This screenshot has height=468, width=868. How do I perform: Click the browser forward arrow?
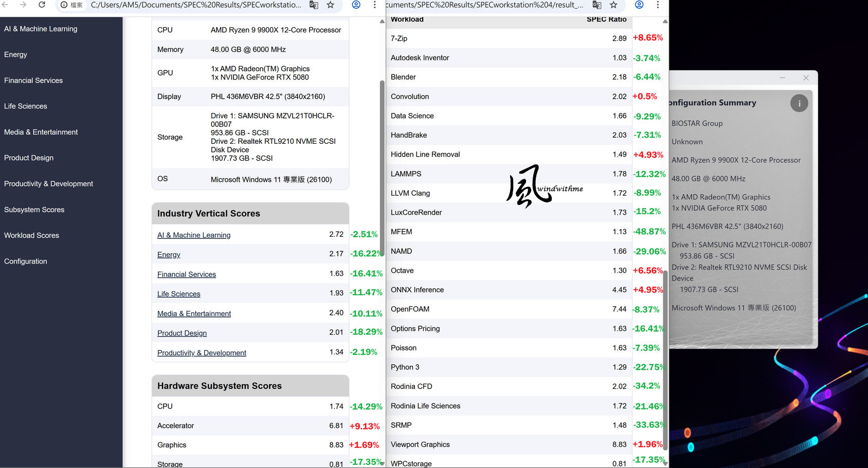click(x=23, y=5)
